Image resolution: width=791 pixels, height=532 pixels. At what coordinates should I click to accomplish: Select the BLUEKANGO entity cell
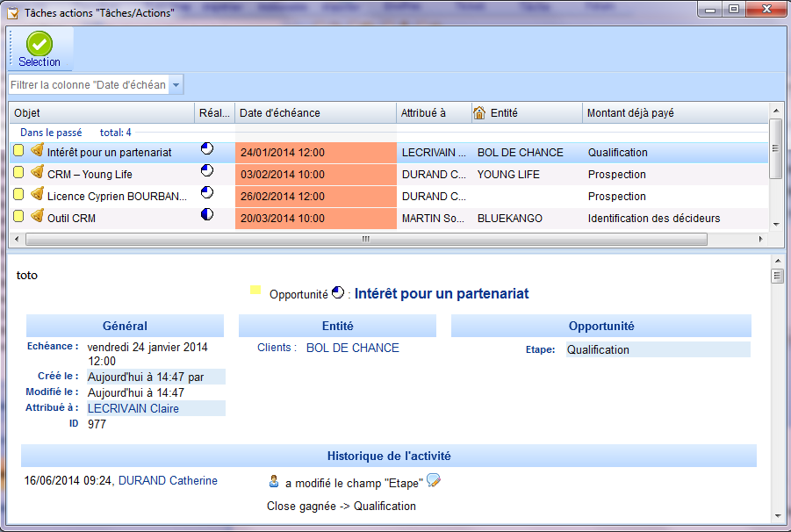point(510,219)
